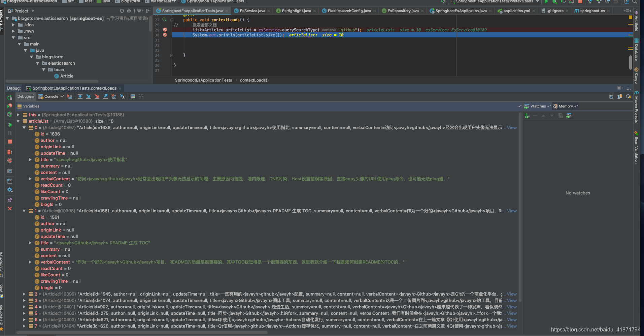This screenshot has width=644, height=336.
Task: Step into the method call
Action: (88, 96)
